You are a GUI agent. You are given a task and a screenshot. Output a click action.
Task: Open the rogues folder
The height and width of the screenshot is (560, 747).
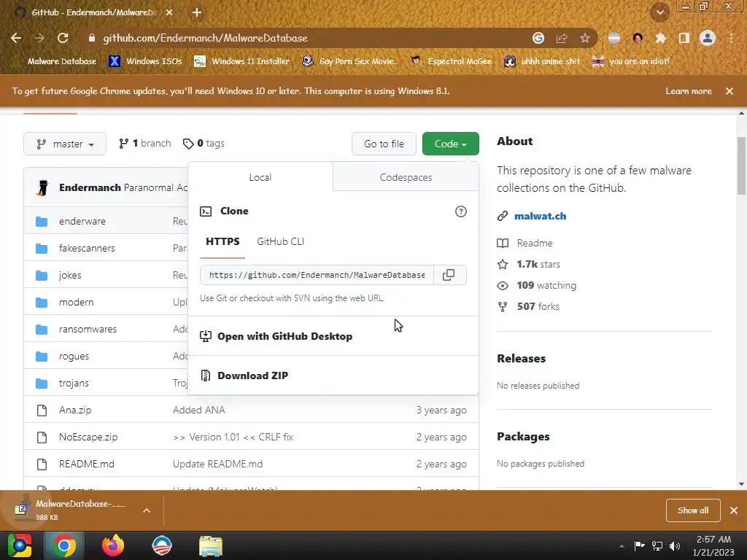74,356
